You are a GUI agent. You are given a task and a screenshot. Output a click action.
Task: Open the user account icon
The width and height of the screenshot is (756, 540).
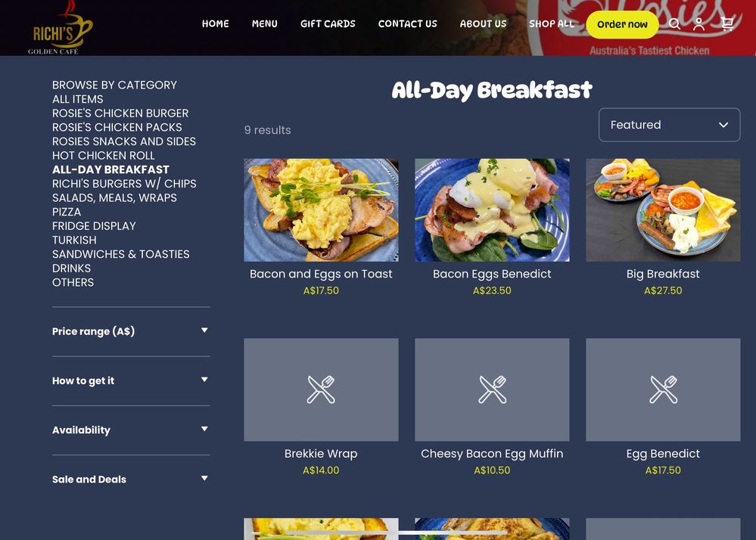coord(698,23)
